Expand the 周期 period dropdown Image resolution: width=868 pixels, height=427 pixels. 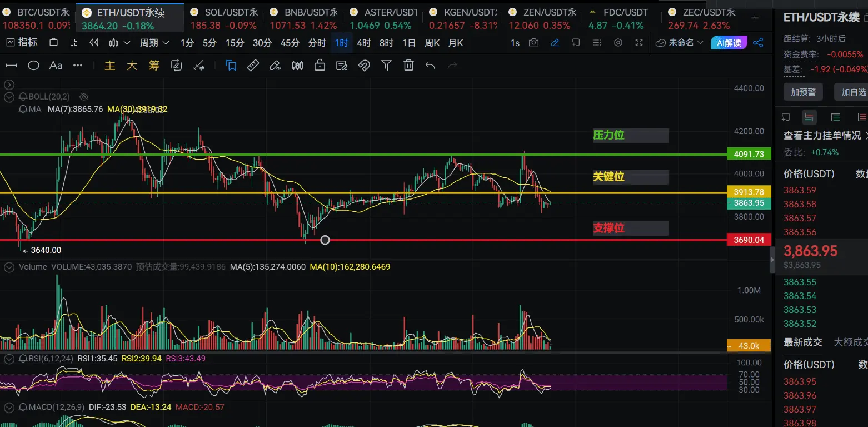pos(154,43)
